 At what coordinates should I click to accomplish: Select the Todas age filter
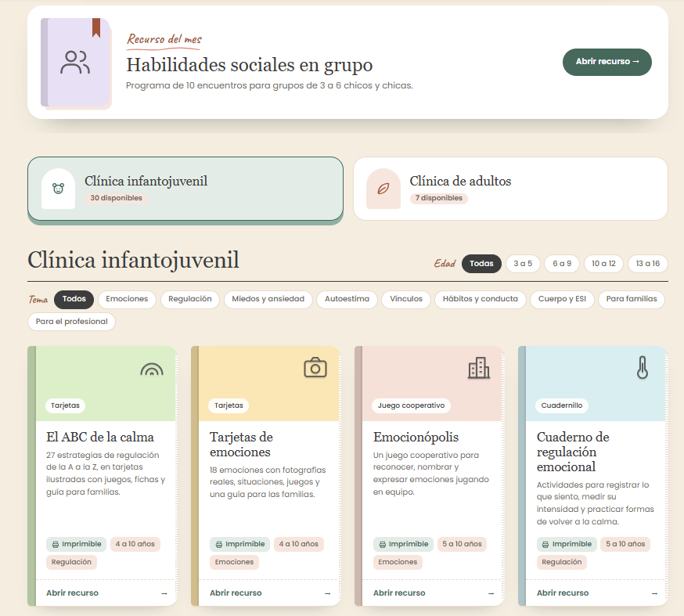pyautogui.click(x=481, y=264)
